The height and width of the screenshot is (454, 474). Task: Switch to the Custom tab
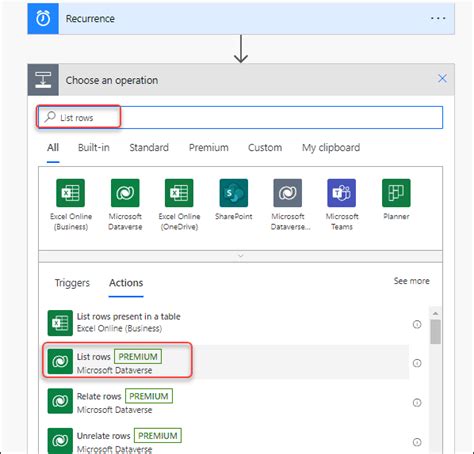click(x=265, y=148)
